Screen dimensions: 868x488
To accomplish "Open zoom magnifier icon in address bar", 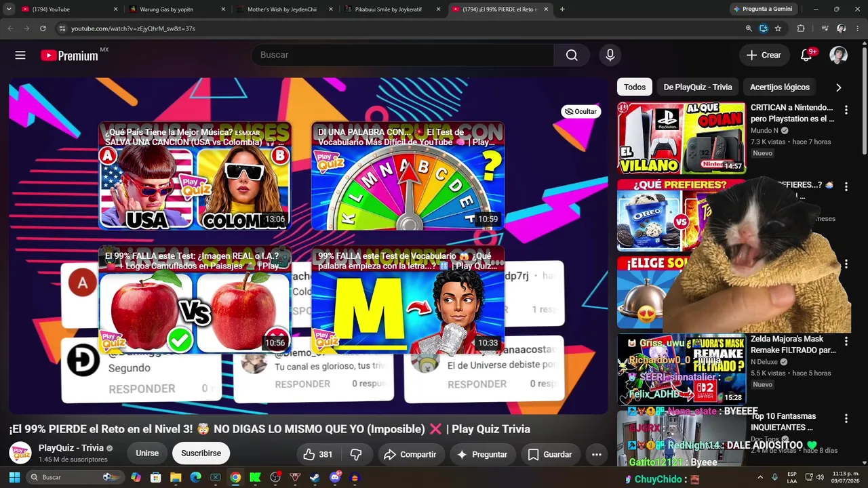I will click(749, 28).
